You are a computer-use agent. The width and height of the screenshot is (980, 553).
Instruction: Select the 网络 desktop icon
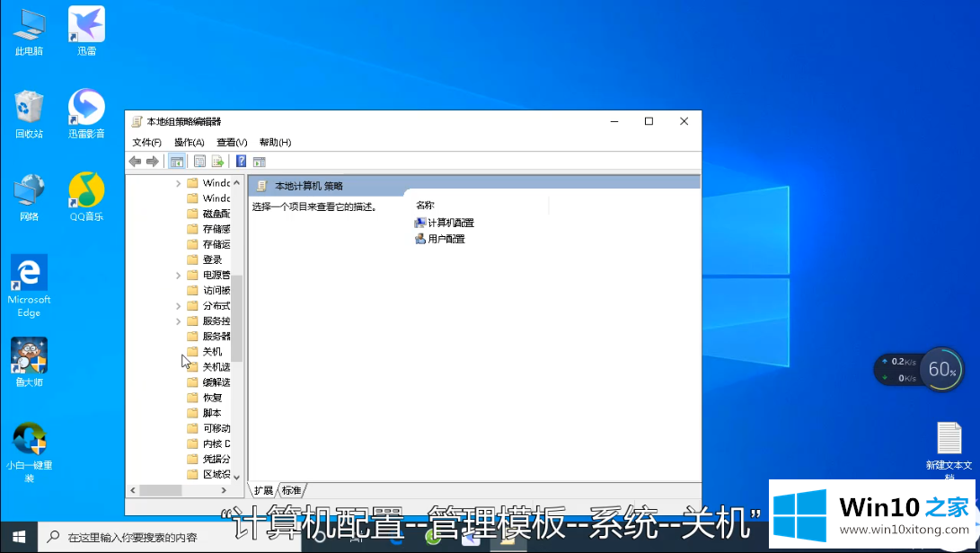click(29, 197)
